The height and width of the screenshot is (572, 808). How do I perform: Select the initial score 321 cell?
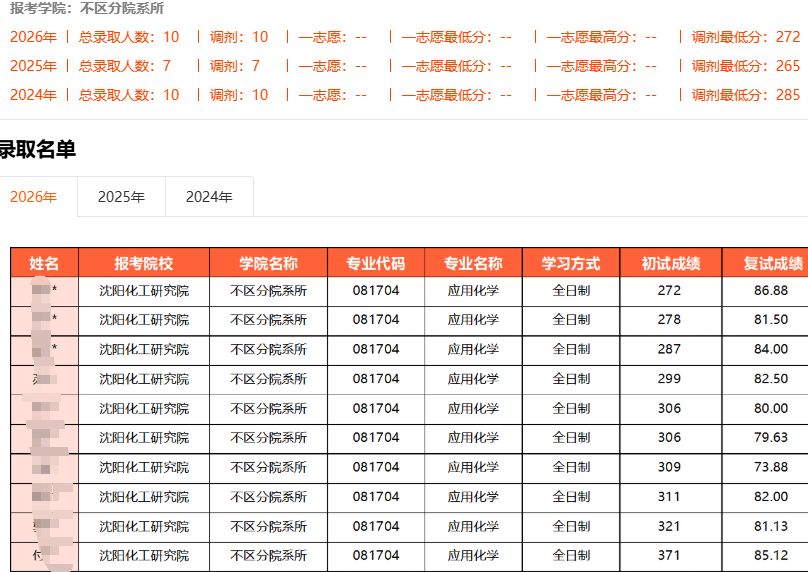[671, 526]
